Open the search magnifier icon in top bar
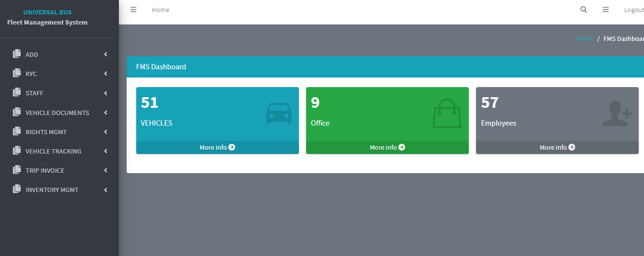The height and width of the screenshot is (256, 644). coord(584,10)
